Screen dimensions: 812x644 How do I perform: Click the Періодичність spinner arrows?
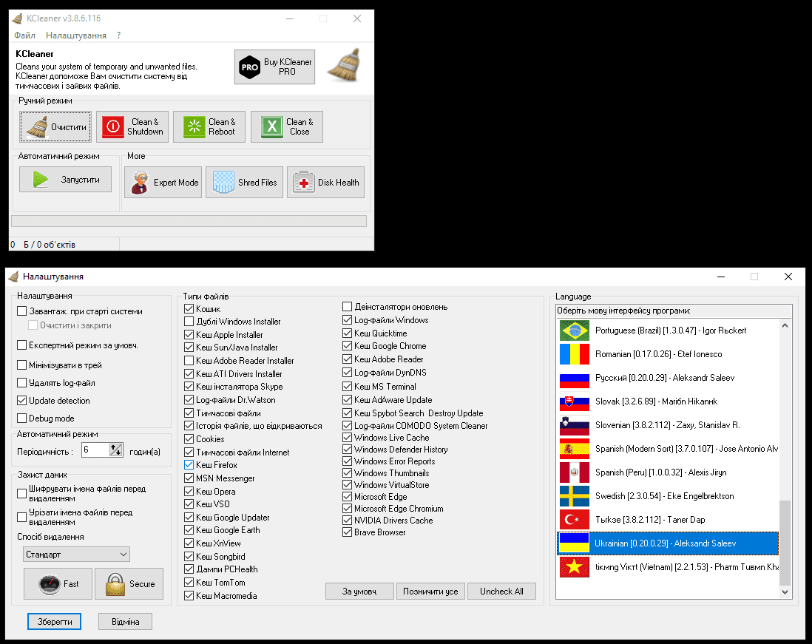(116, 450)
